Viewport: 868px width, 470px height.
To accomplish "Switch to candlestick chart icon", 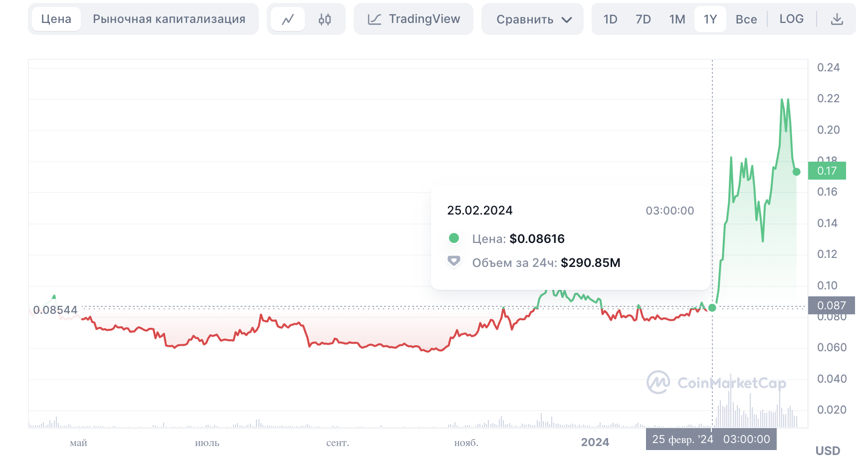I will (325, 19).
